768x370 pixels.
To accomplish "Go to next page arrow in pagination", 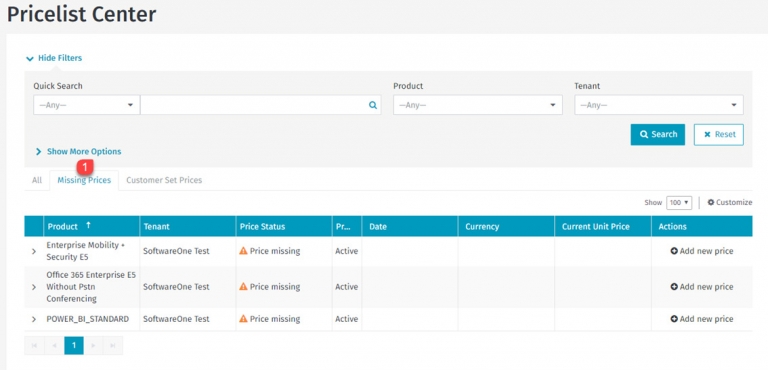I will (94, 345).
